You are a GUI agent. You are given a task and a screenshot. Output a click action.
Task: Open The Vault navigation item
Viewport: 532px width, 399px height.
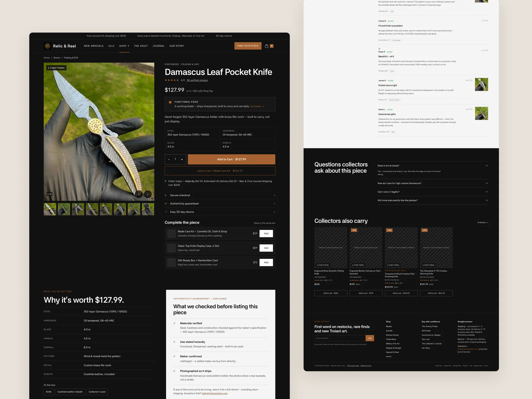(141, 46)
